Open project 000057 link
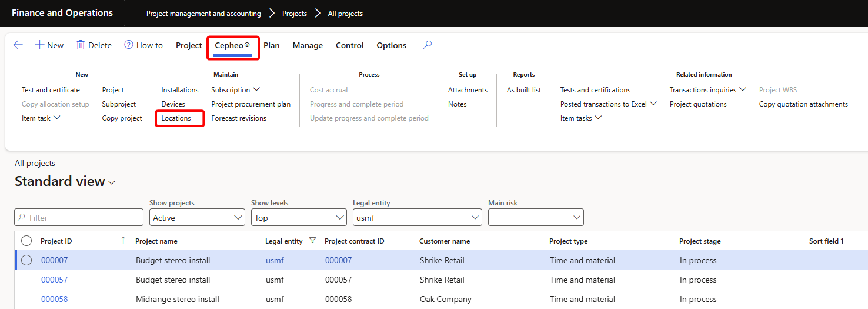 tap(54, 280)
